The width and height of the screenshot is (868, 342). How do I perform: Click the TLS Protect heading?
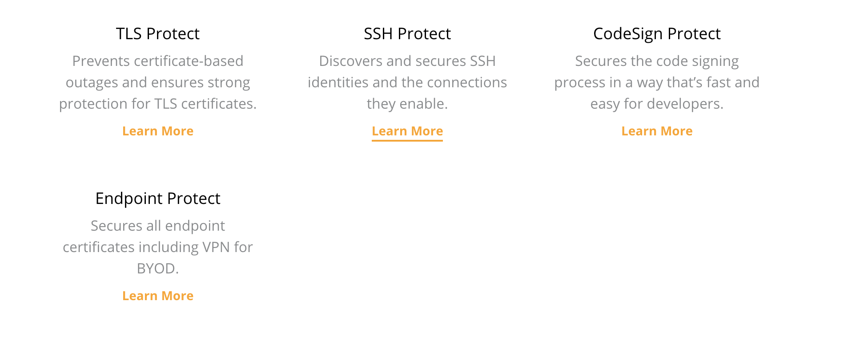click(x=158, y=34)
